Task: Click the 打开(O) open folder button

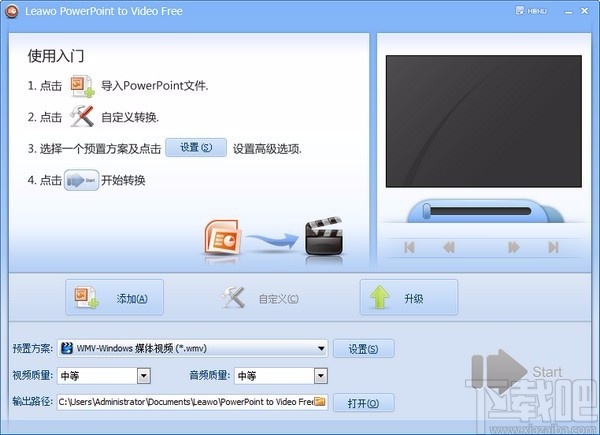Action: [x=364, y=403]
